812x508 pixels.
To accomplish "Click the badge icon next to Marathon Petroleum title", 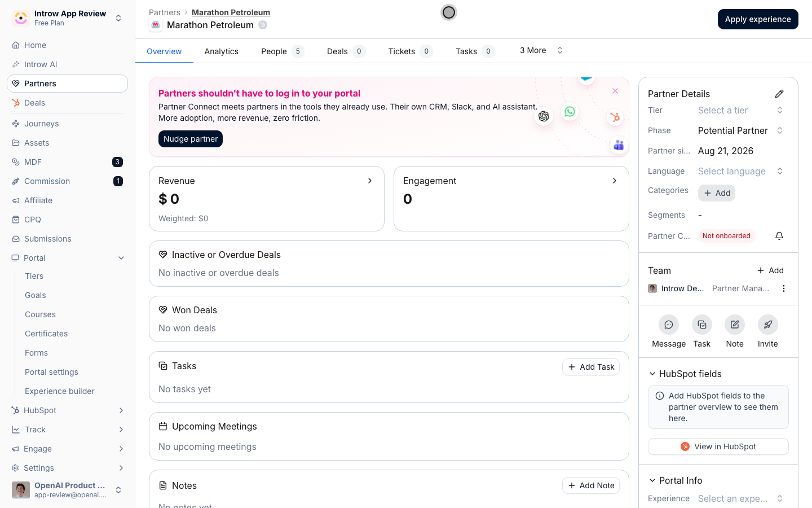I will [x=263, y=25].
